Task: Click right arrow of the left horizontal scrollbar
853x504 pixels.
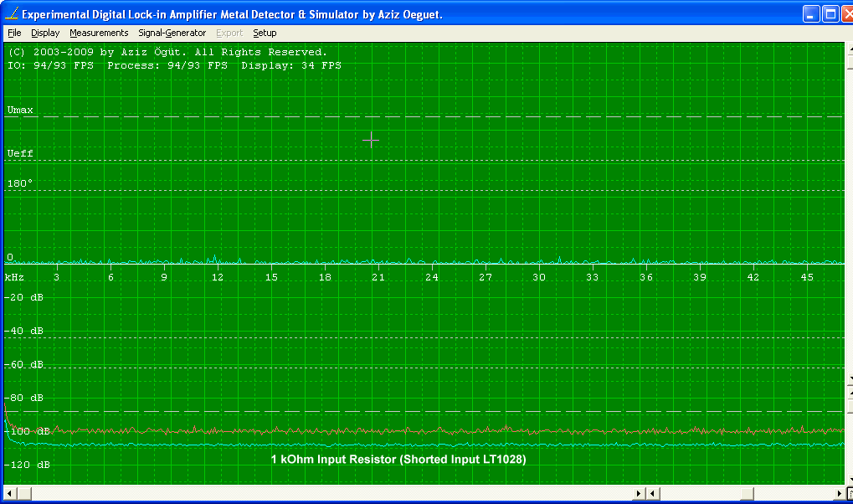Action: click(640, 493)
